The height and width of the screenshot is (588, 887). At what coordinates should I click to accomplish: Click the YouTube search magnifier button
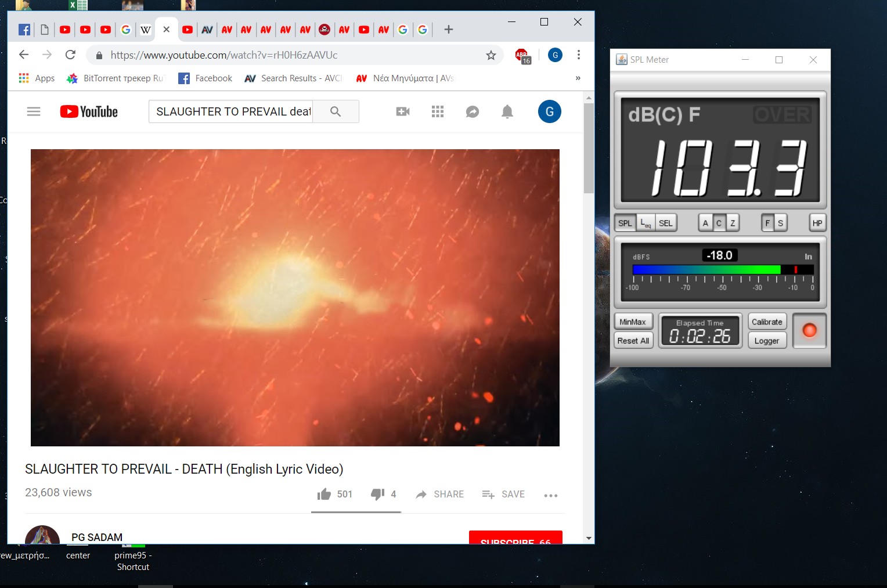click(x=336, y=111)
